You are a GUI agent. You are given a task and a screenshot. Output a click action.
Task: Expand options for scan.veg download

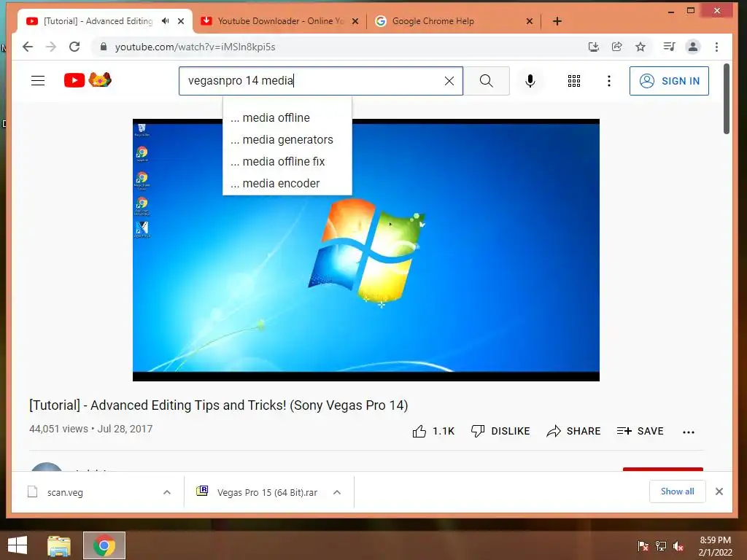(x=167, y=492)
